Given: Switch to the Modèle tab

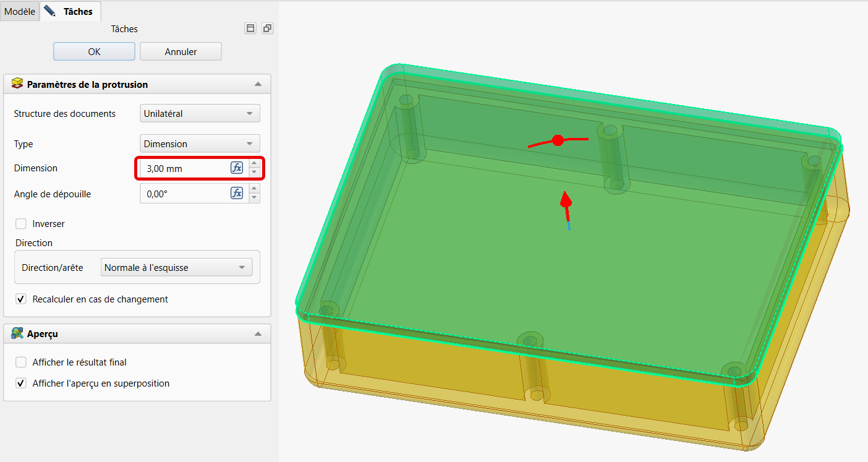Looking at the screenshot, I should click(x=20, y=11).
